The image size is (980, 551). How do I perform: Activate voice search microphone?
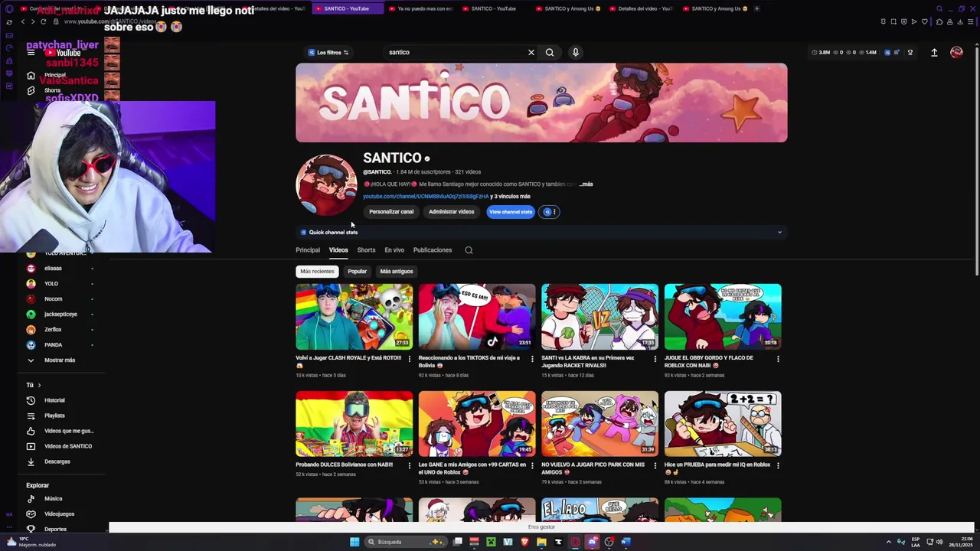575,52
